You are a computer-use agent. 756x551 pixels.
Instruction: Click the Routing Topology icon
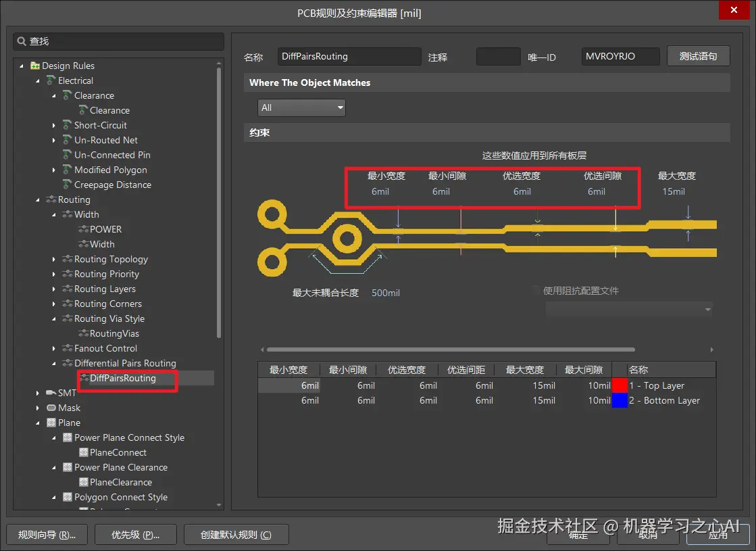pos(68,259)
